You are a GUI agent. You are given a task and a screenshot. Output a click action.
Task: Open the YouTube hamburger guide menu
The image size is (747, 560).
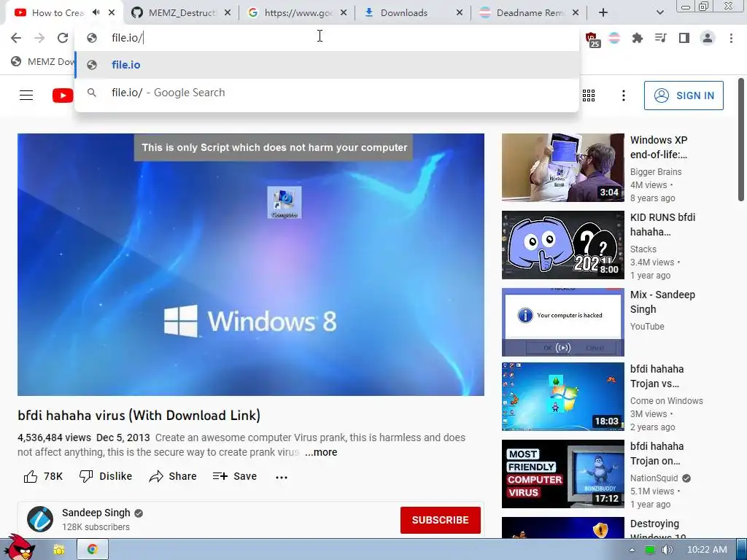[26, 96]
